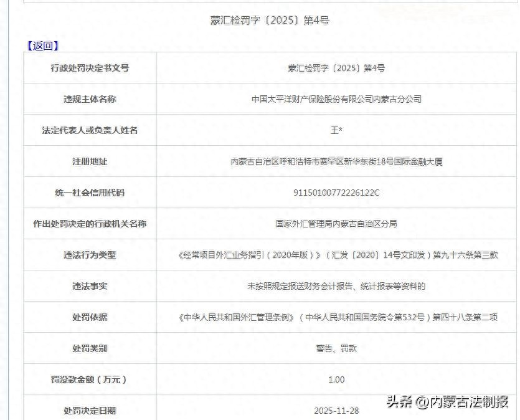Select the date 2025-11-28 cell
This screenshot has width=520, height=420.
pos(336,411)
